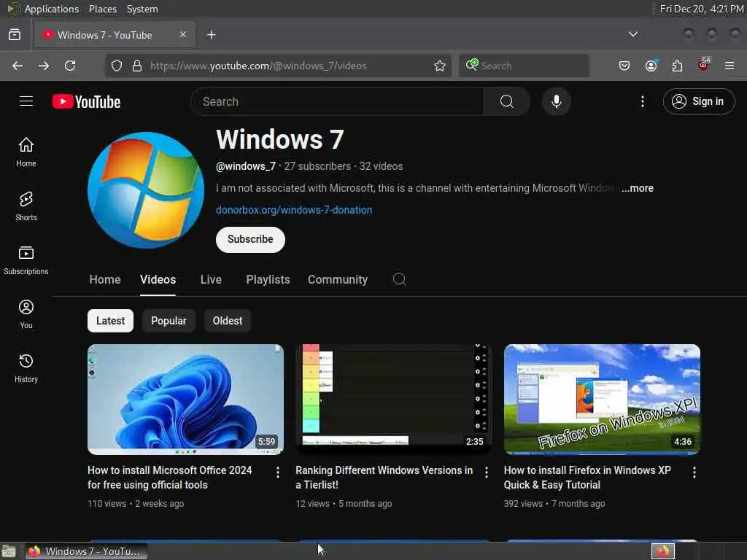The width and height of the screenshot is (747, 560).
Task: Click the YouTube logo
Action: (86, 101)
